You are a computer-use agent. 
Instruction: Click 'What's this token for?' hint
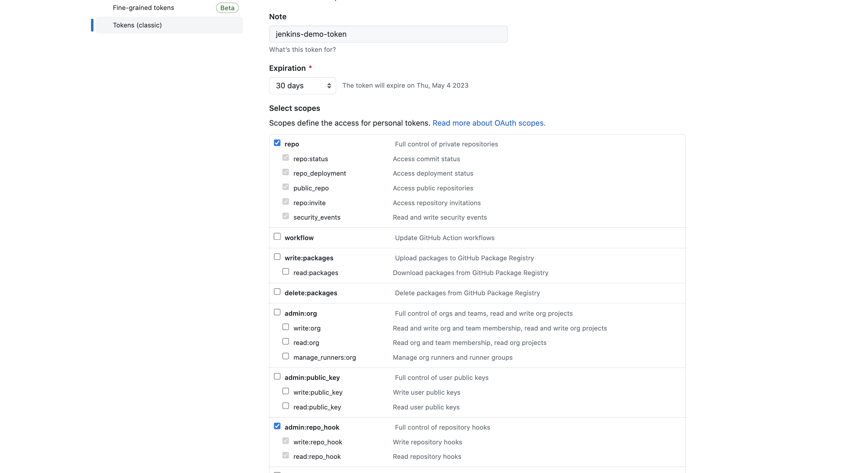303,49
